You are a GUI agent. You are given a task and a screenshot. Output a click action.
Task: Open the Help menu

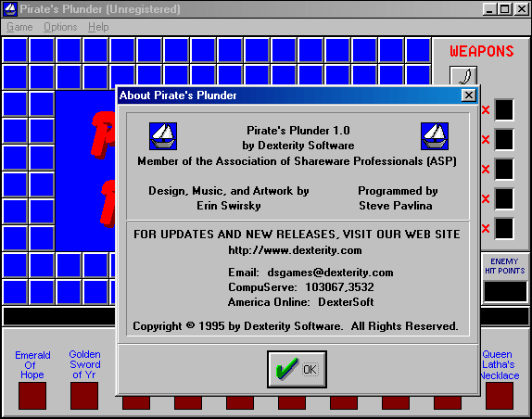[x=98, y=27]
